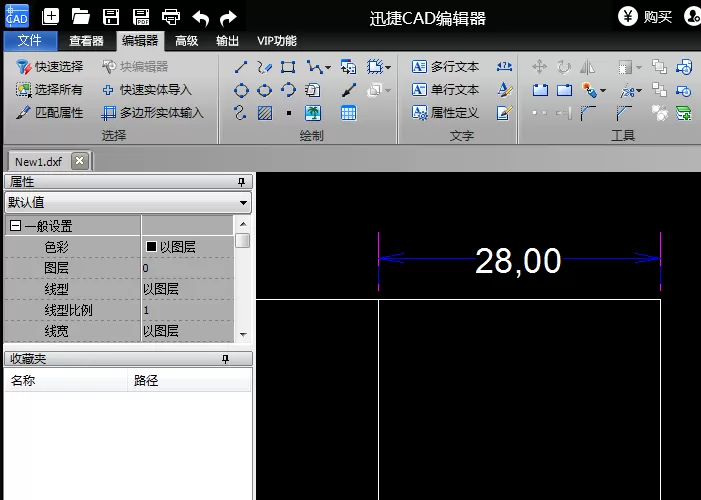The height and width of the screenshot is (500, 701).
Task: Create a new file from title bar
Action: [51, 17]
